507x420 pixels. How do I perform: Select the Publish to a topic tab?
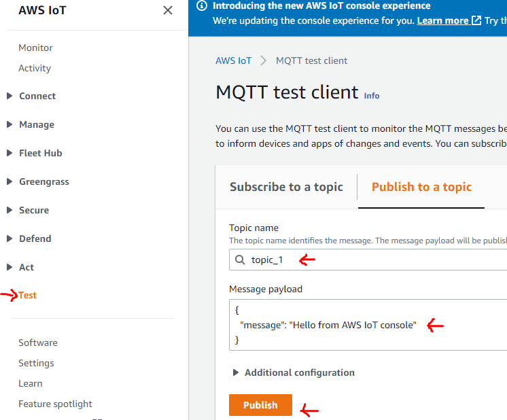(x=421, y=187)
